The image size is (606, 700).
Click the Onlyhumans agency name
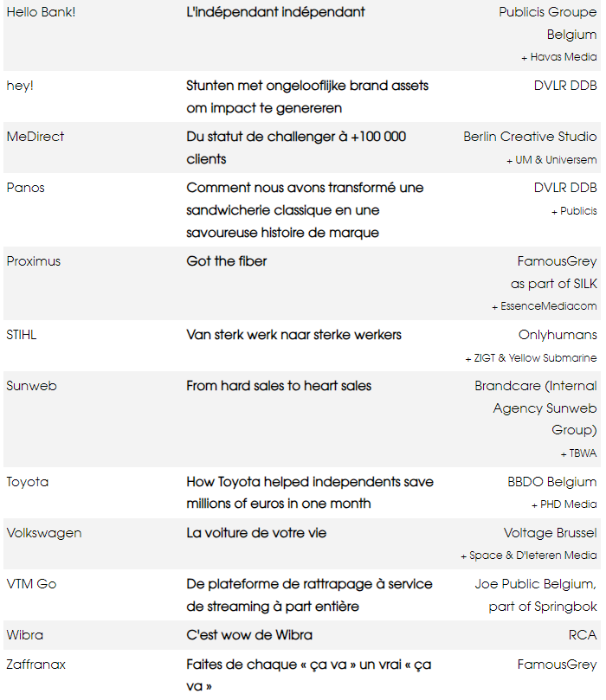(558, 335)
